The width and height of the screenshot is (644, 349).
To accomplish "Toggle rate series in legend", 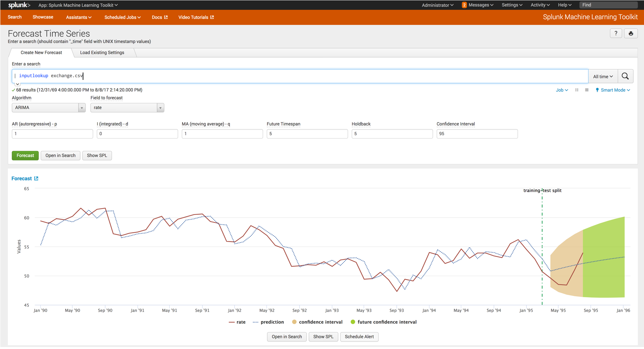I will pyautogui.click(x=237, y=322).
